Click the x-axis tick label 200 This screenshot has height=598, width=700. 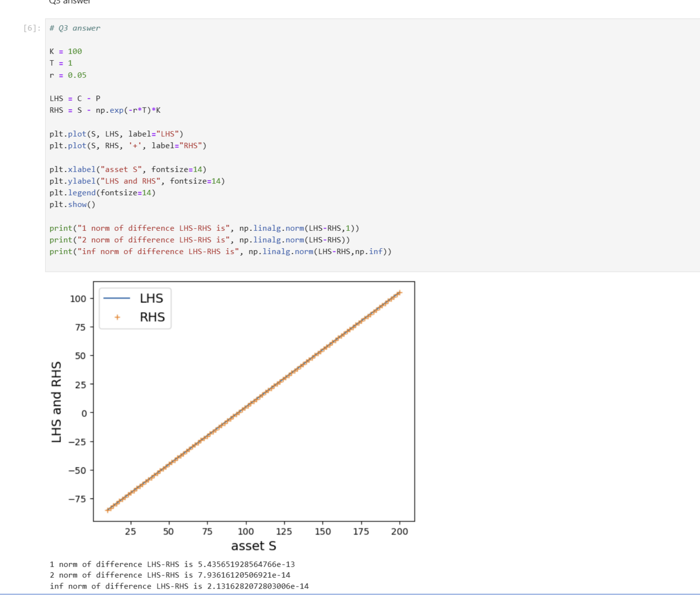pyautogui.click(x=399, y=531)
